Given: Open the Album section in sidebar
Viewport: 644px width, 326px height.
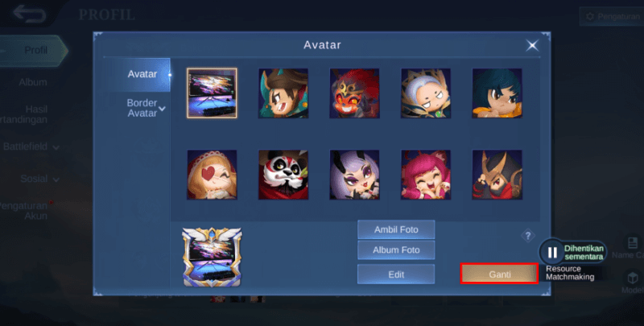Looking at the screenshot, I should (x=33, y=82).
